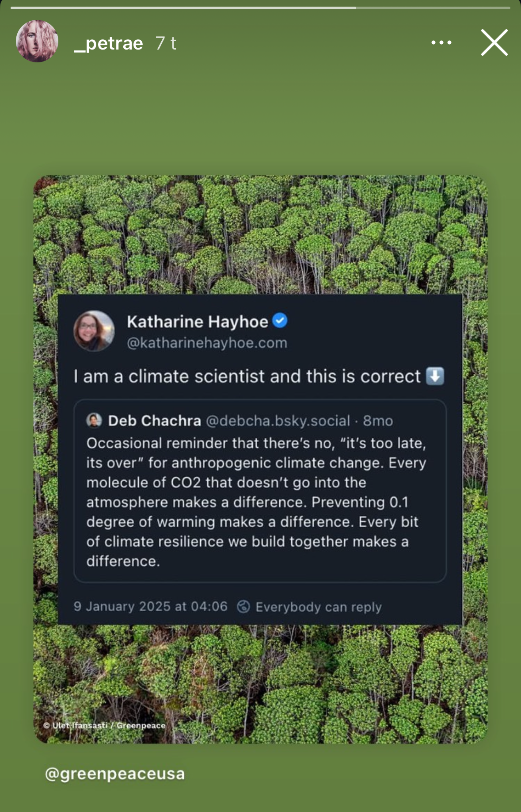Image resolution: width=521 pixels, height=812 pixels.
Task: Click the globe reply-settings icon
Action: 243,606
